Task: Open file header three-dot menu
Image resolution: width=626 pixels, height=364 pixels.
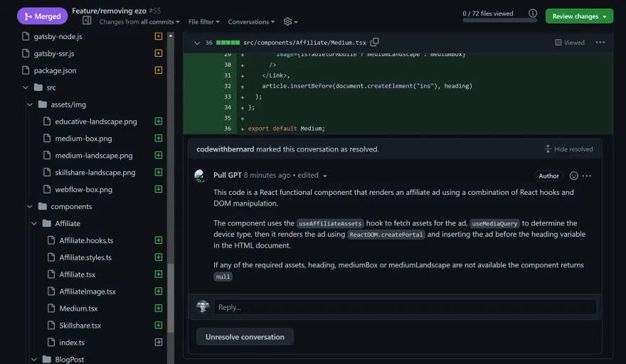Action: pos(600,43)
